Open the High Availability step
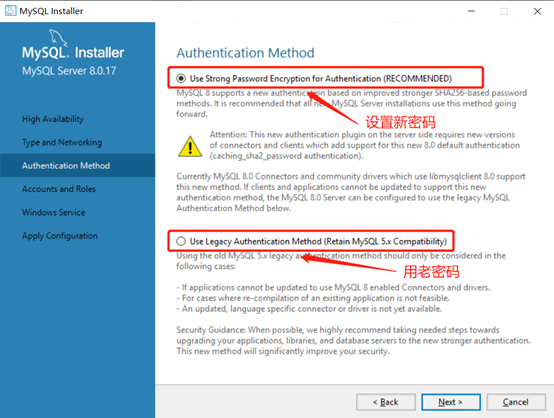Viewport: 554px width, 418px height. (x=53, y=119)
